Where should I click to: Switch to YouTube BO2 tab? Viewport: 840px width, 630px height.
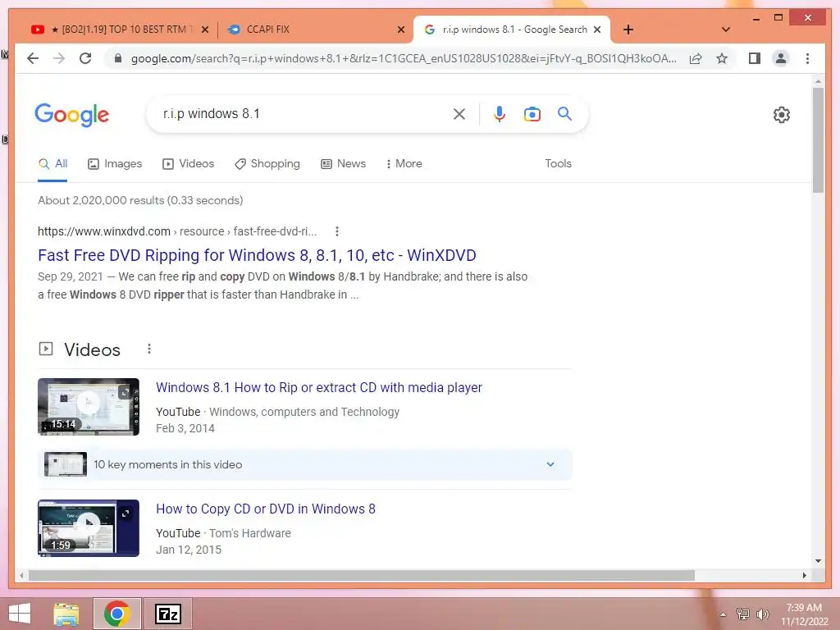(118, 30)
